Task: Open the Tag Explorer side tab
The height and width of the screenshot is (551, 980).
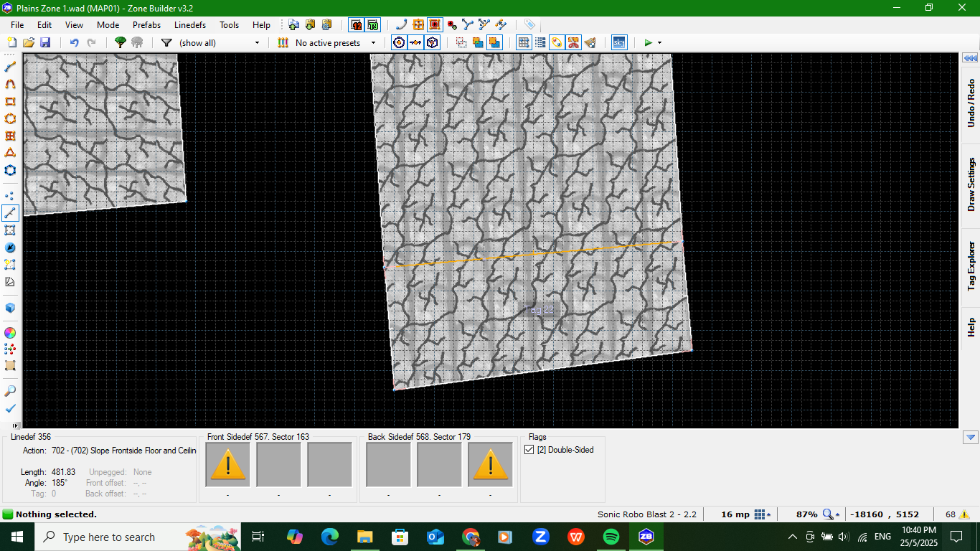Action: pos(971,265)
